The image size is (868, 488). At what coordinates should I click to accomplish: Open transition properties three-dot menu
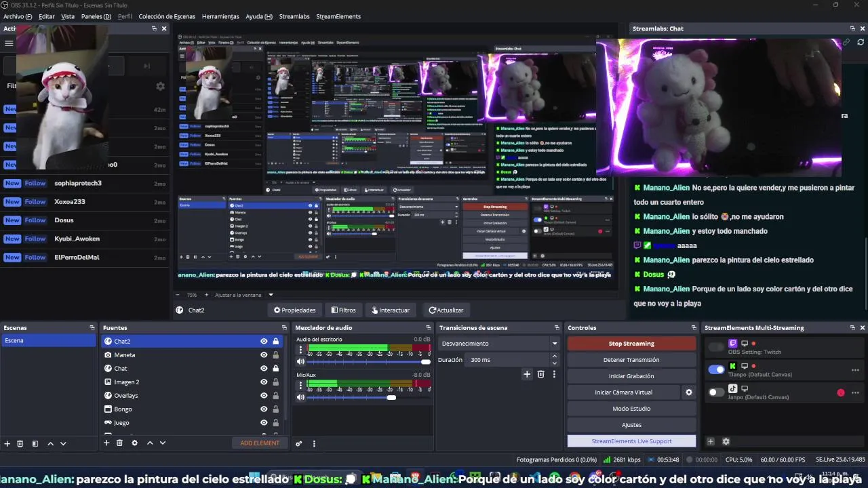click(x=554, y=374)
